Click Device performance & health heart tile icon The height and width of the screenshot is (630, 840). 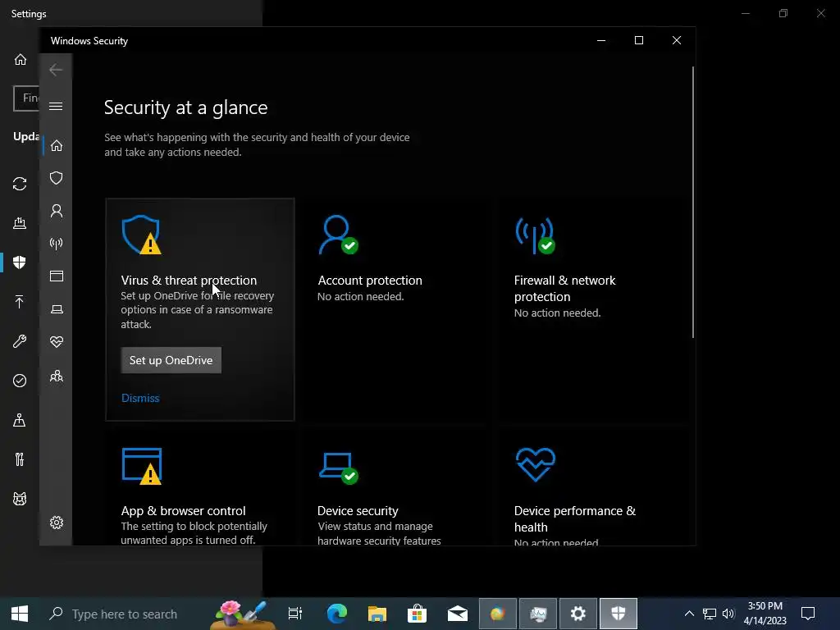[535, 464]
